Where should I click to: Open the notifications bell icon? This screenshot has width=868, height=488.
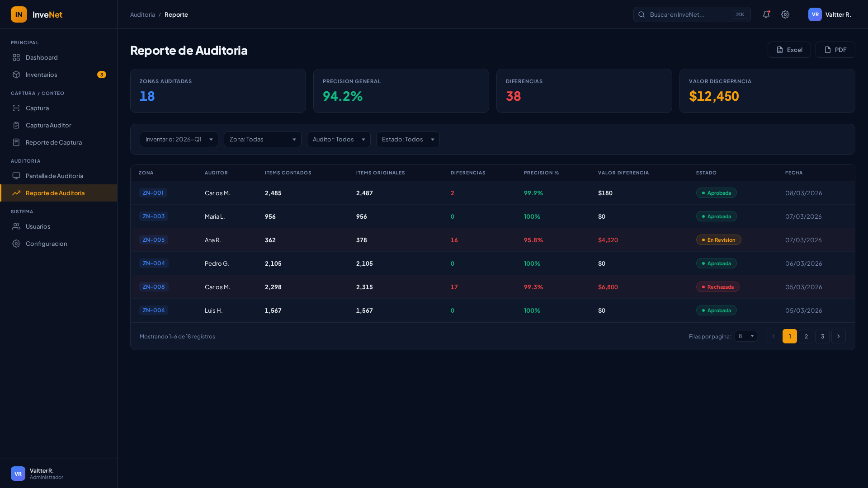(x=766, y=14)
